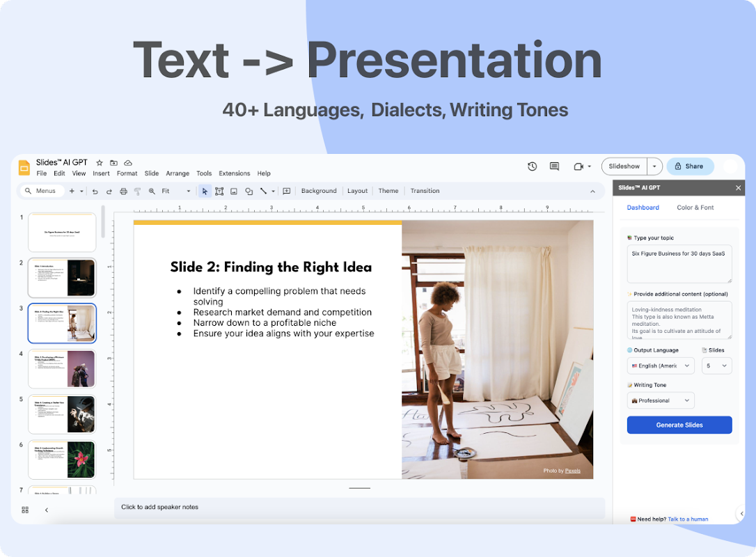Screen dimensions: 756x557
Task: Open the Format menu
Action: click(x=127, y=173)
